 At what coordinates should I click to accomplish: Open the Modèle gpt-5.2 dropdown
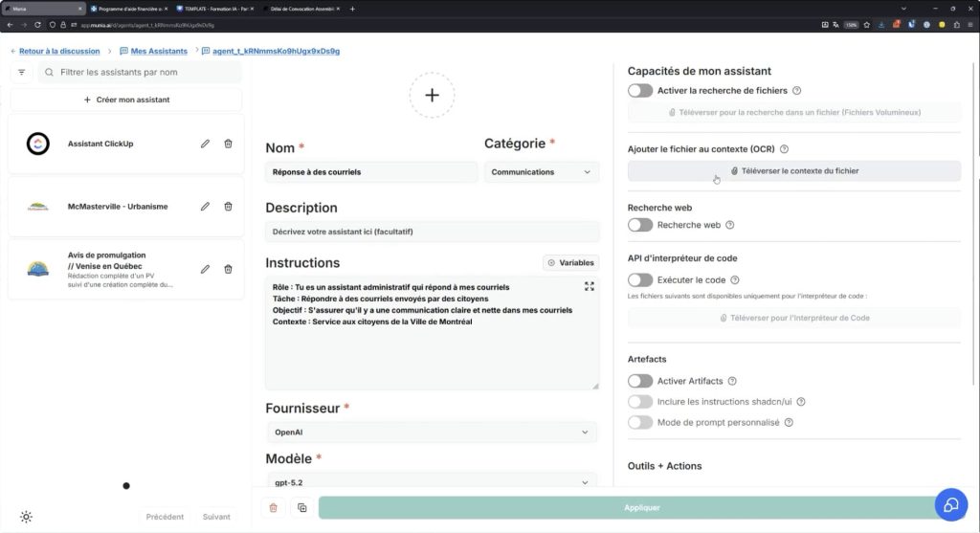coord(431,482)
